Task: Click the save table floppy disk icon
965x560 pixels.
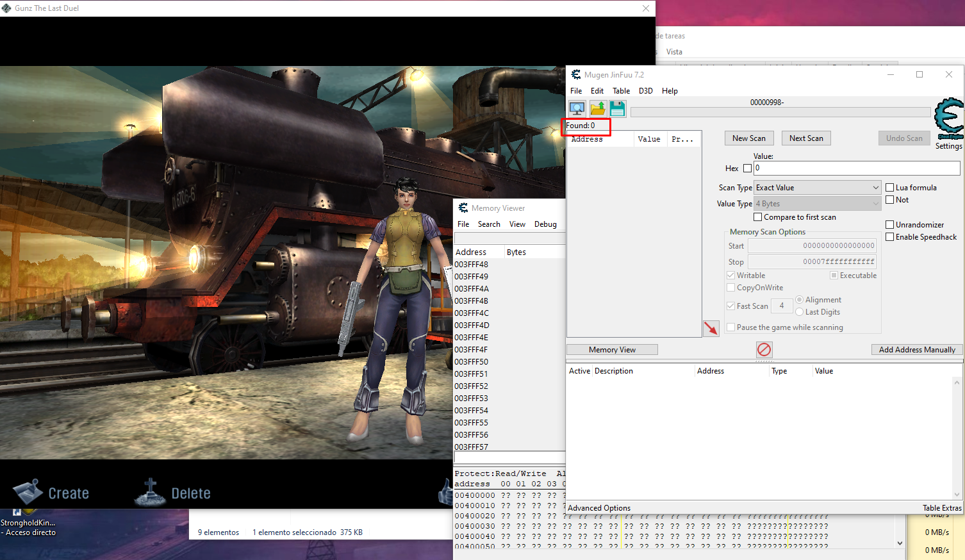Action: coord(617,109)
